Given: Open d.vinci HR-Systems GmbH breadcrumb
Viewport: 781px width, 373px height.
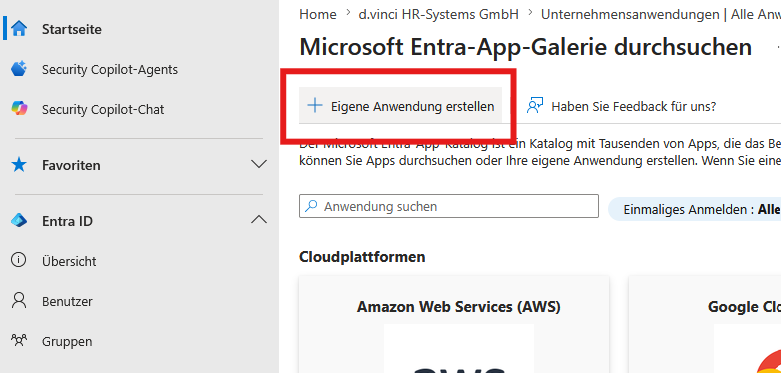Looking at the screenshot, I should tap(438, 14).
